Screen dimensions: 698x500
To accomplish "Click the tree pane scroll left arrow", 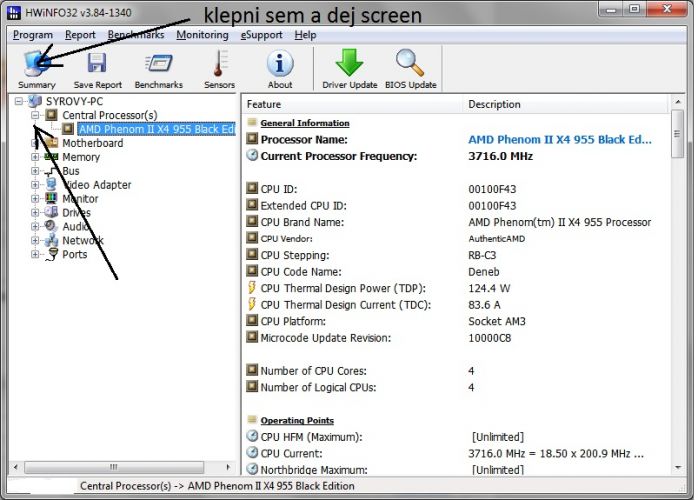I will [16, 467].
